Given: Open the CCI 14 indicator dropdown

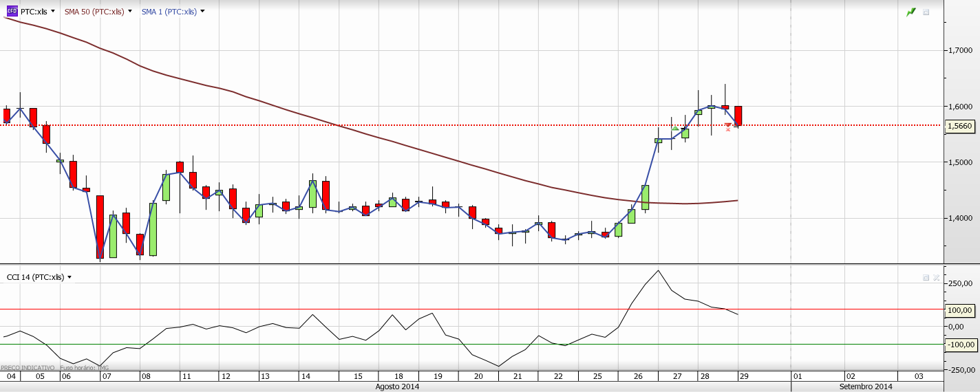Looking at the screenshot, I should (70, 277).
